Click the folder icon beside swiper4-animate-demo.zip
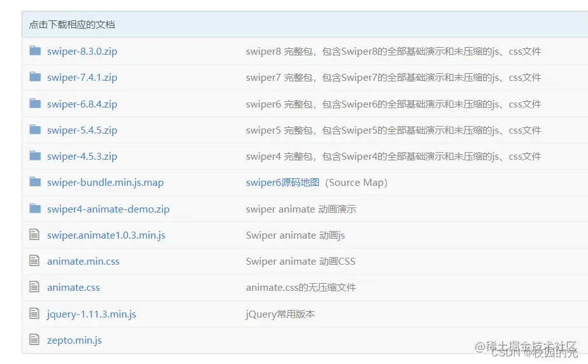This screenshot has width=588, height=364. [35, 209]
